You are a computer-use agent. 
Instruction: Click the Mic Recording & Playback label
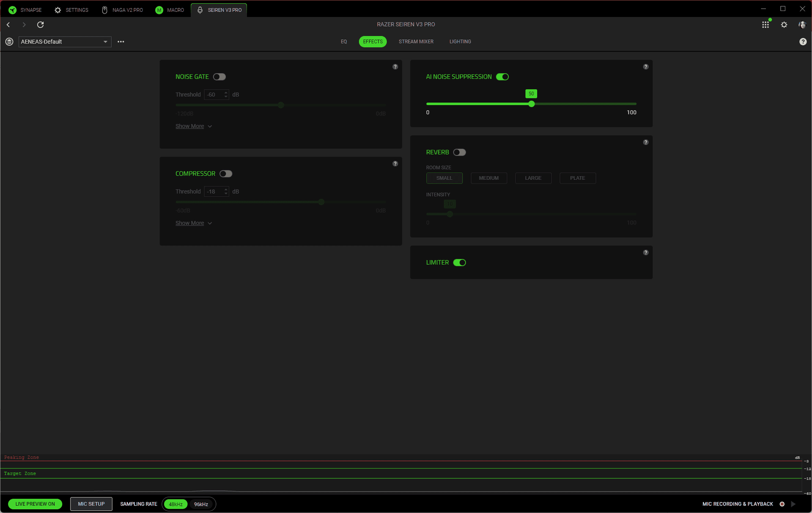point(738,504)
